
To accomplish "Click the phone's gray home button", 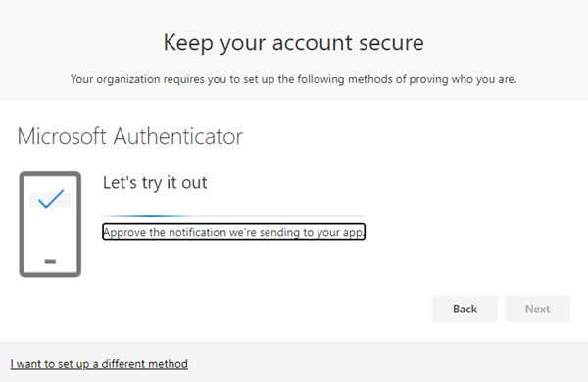I will point(50,262).
